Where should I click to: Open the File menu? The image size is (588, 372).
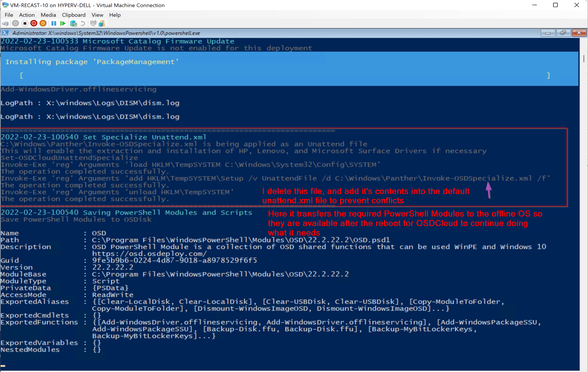click(x=9, y=15)
